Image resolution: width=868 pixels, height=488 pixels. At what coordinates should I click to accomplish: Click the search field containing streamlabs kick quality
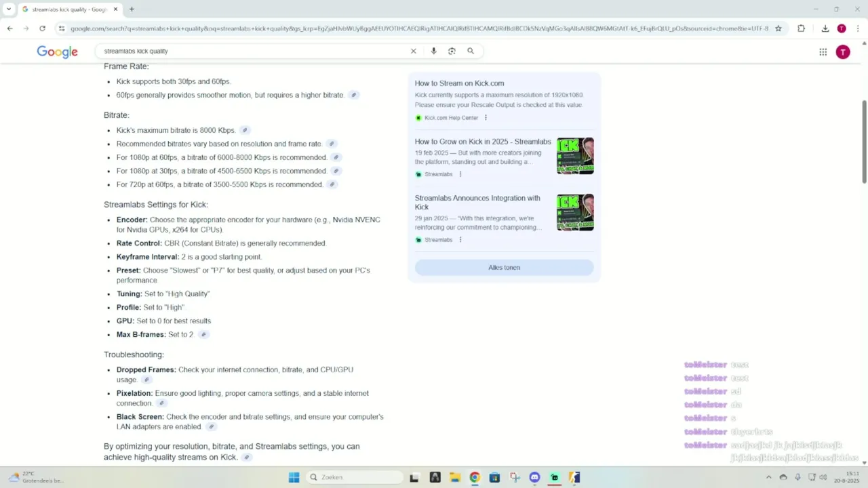pos(251,51)
